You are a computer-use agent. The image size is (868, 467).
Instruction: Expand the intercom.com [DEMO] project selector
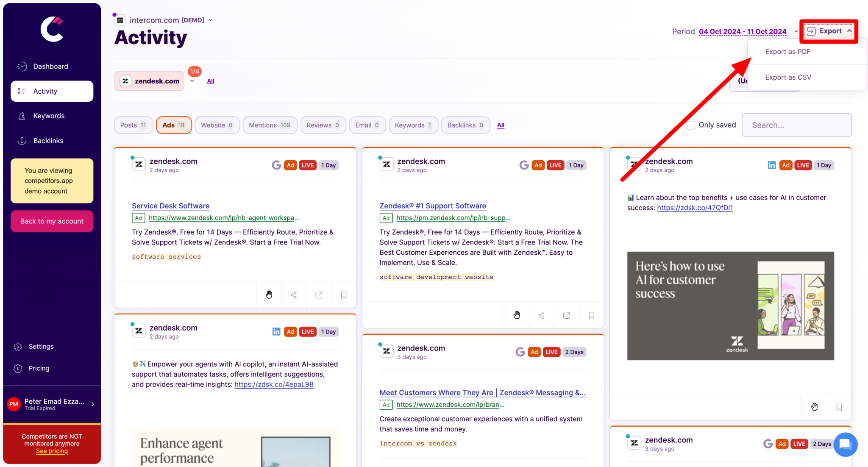(211, 19)
